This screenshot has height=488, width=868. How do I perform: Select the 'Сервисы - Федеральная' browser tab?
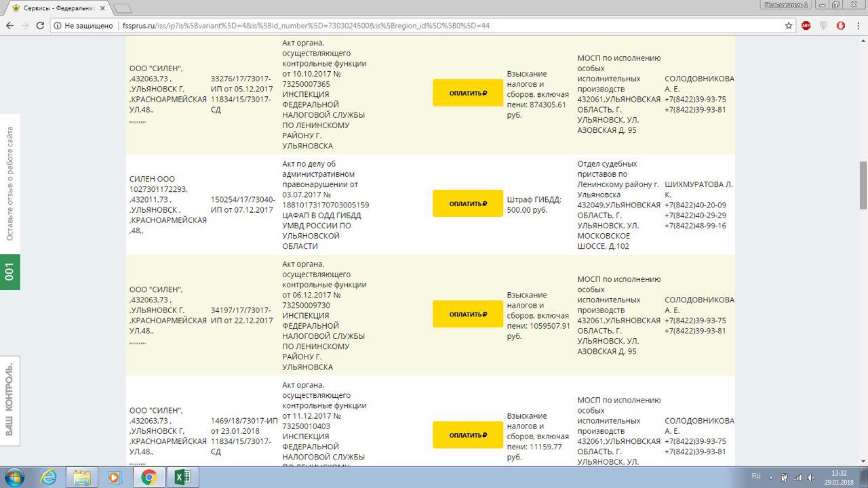[x=58, y=8]
